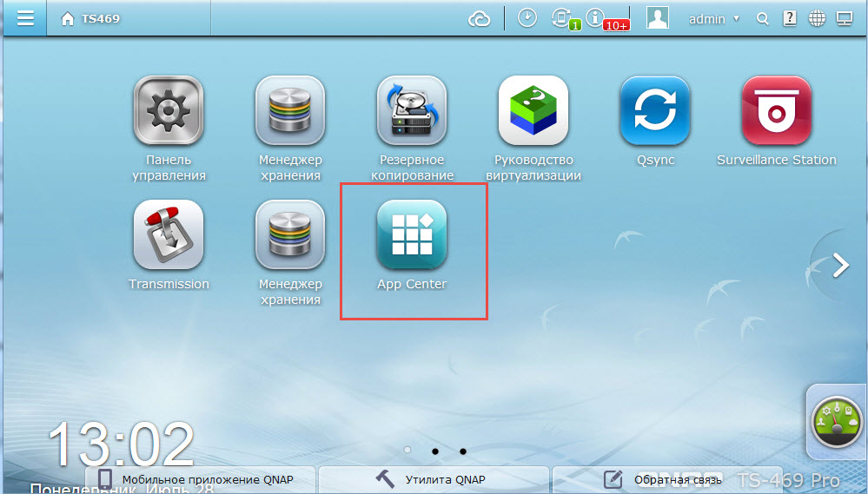Click the TS469 home button
The width and height of the screenshot is (868, 494).
pos(90,19)
